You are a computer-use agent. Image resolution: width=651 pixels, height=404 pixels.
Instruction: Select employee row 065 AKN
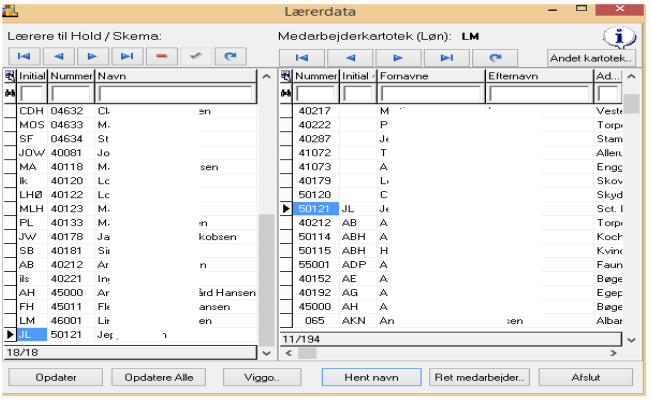(x=451, y=321)
